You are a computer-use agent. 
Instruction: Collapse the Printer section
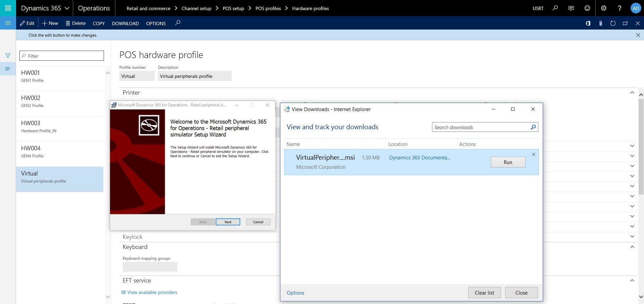(632, 93)
